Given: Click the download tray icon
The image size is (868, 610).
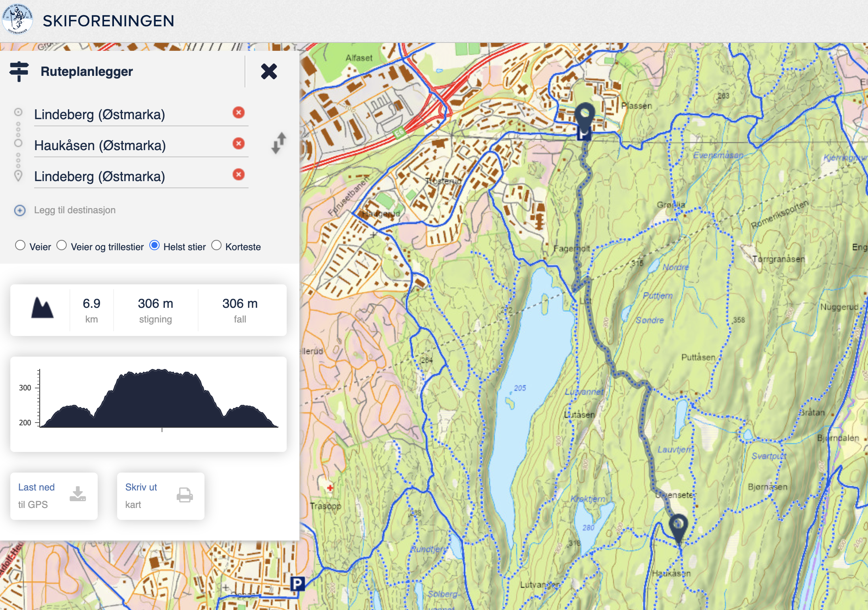Looking at the screenshot, I should click(78, 494).
